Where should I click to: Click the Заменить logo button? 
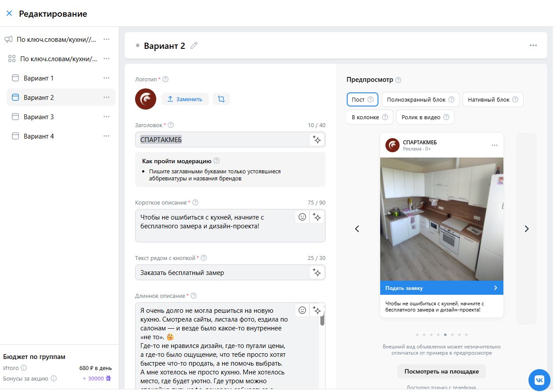185,99
